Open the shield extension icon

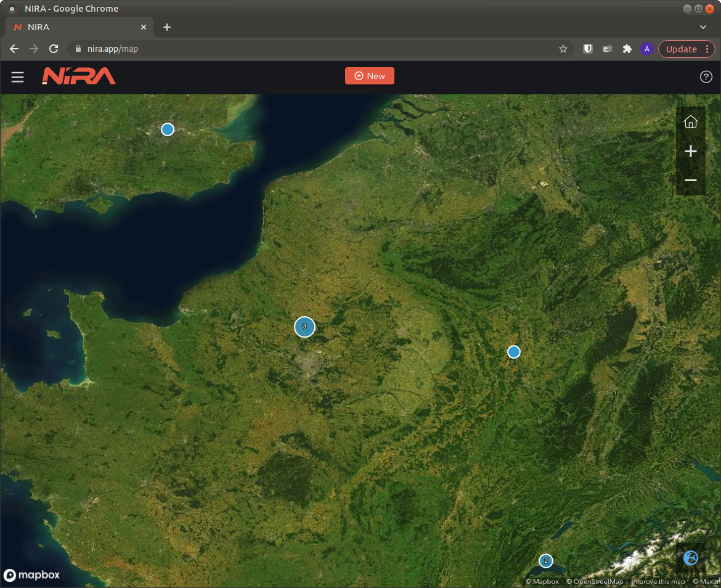point(588,49)
